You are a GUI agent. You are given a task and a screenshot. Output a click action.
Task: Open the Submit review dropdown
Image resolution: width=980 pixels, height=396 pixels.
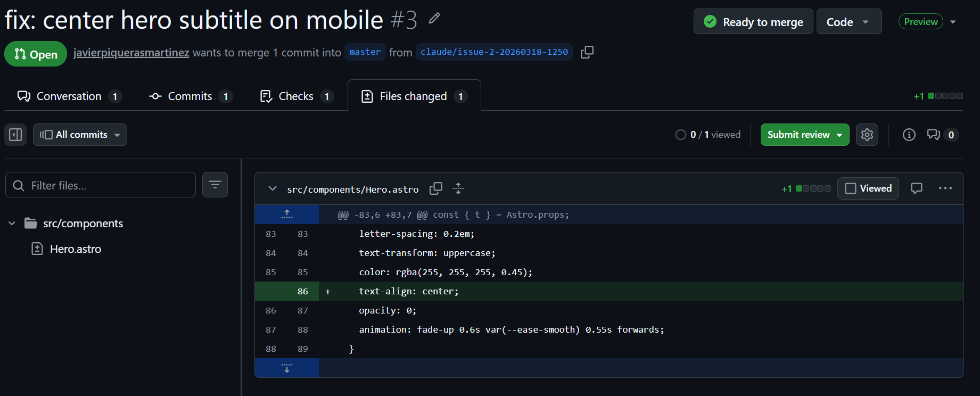(805, 135)
